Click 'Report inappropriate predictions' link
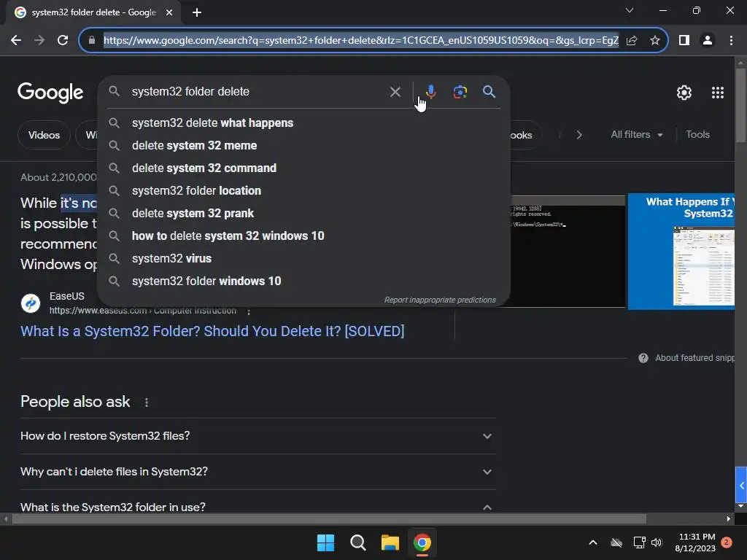Viewport: 747px width, 560px height. tap(440, 300)
